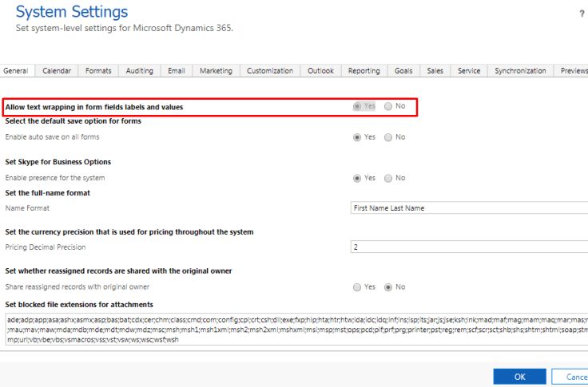Open the Name Format dropdown
588x387 pixels.
pos(469,208)
